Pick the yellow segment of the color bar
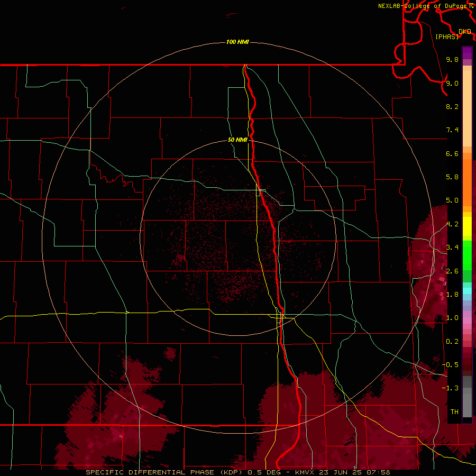476x476 pixels. [x=467, y=226]
